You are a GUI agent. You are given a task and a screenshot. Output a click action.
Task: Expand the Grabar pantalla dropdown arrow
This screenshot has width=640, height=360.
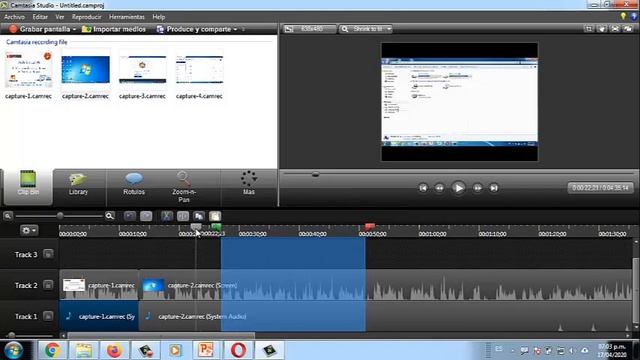coord(74,29)
